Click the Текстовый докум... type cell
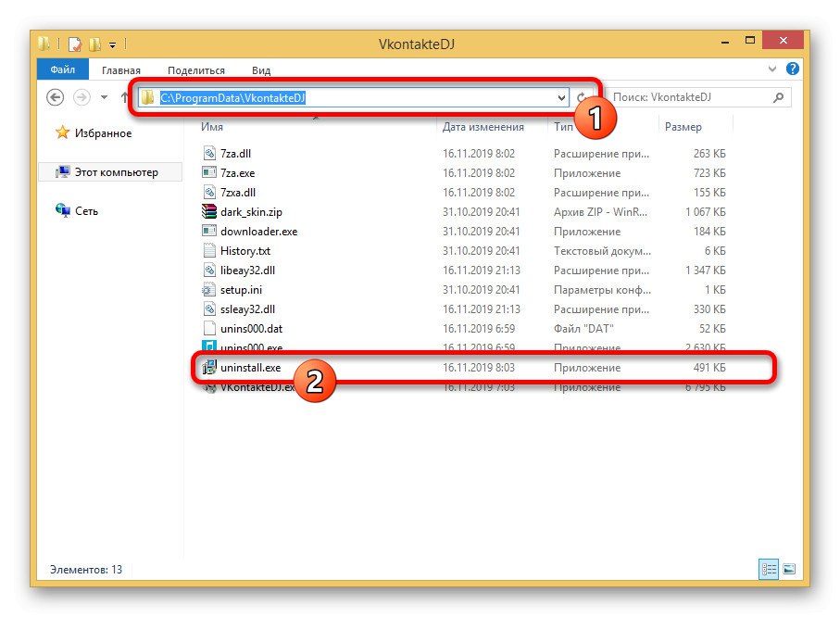Screen dimensions: 840x617 coord(602,251)
